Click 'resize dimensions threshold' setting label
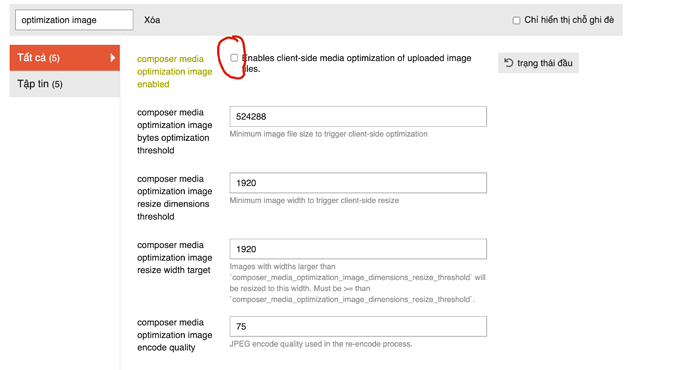This screenshot has height=370, width=690. (175, 198)
